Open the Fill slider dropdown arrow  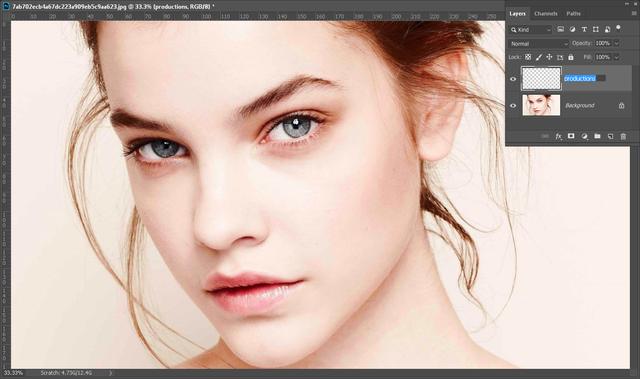point(616,57)
